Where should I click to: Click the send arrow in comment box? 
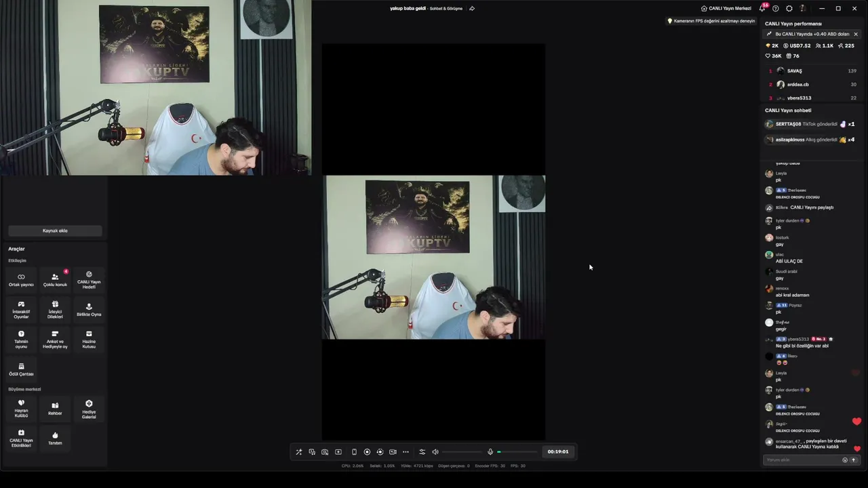point(854,460)
